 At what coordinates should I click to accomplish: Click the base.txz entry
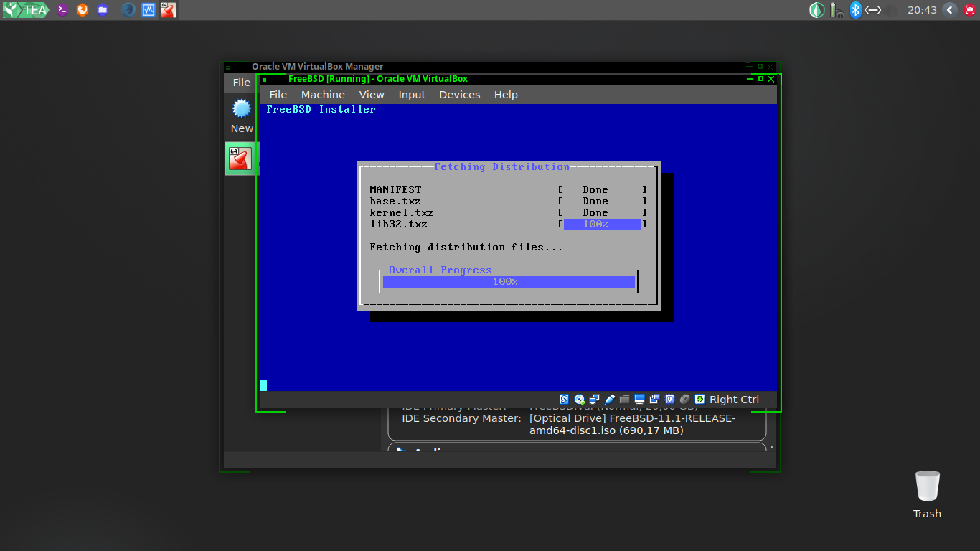[395, 202]
